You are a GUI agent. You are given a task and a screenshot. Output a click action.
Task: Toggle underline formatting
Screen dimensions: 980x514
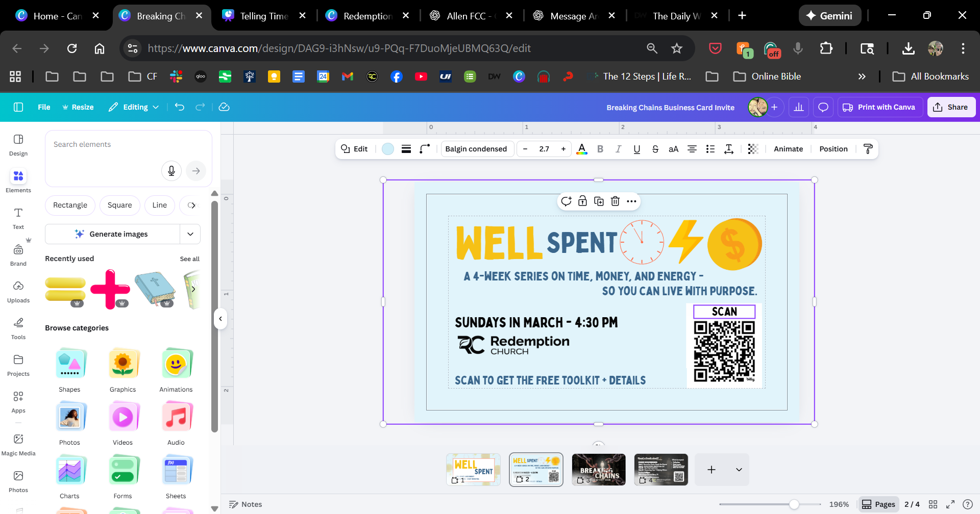[x=636, y=149]
